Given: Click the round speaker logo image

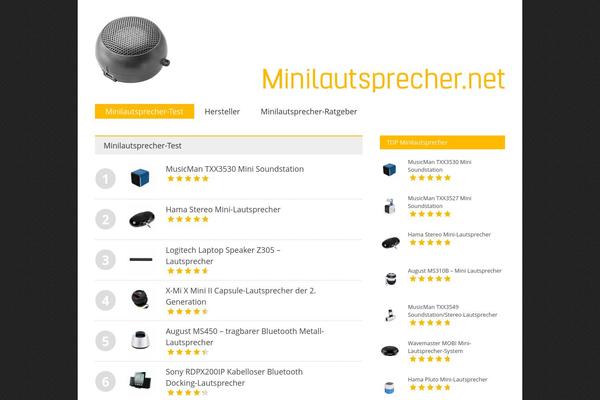Looking at the screenshot, I should pyautogui.click(x=132, y=49).
